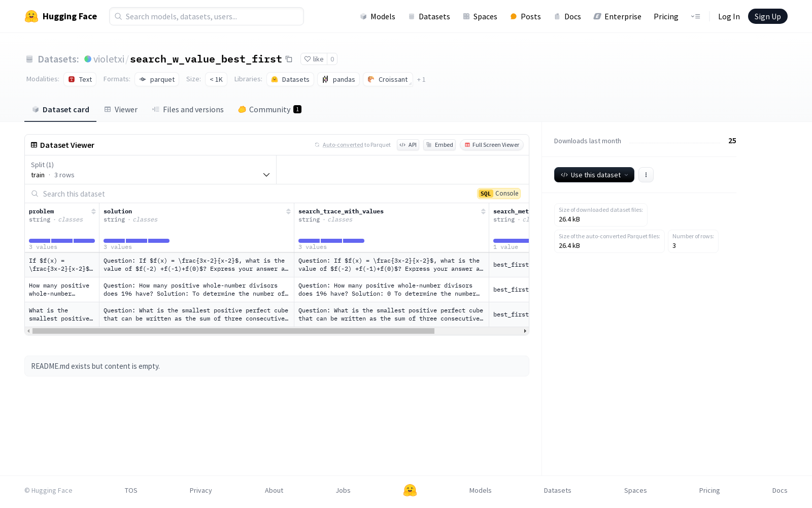Switch to the Dataset card tab
Viewport: 812px width, 508px height.
60,110
